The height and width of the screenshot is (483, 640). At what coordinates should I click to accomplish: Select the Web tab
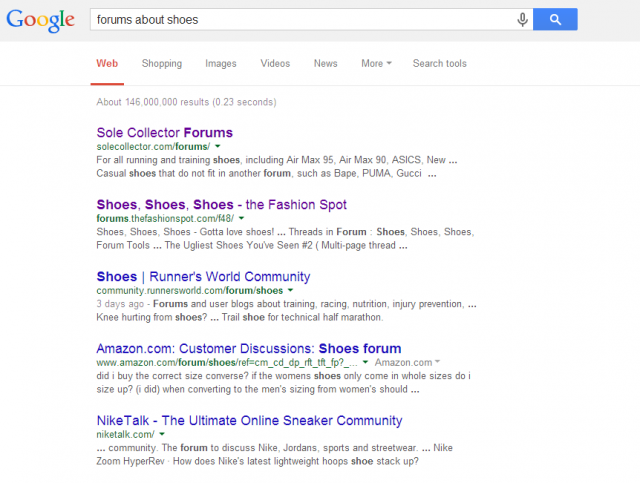107,63
